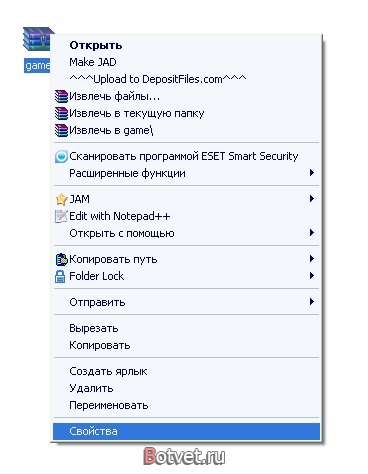The height and width of the screenshot is (474, 368).
Task: Select Свойства from the context menu
Action: point(186,431)
